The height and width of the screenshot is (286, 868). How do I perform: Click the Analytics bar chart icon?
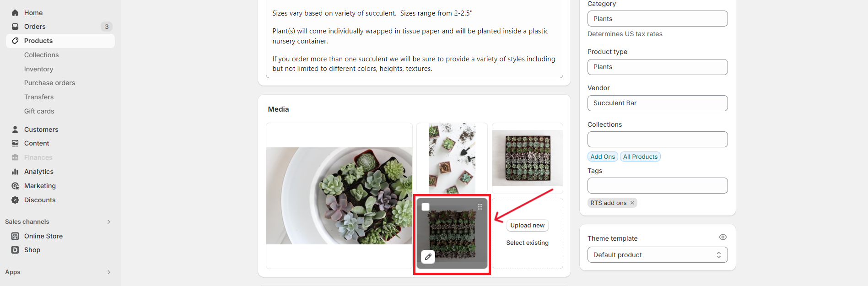[x=15, y=172]
